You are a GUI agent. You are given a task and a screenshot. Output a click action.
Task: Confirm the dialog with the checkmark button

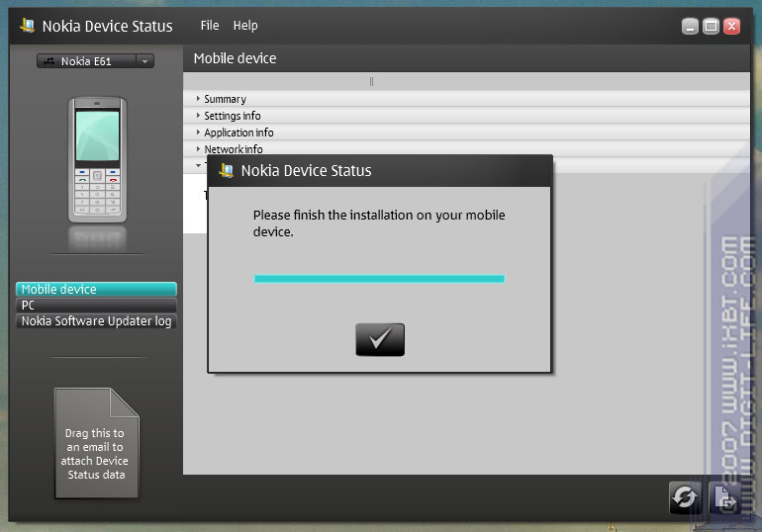[380, 340]
